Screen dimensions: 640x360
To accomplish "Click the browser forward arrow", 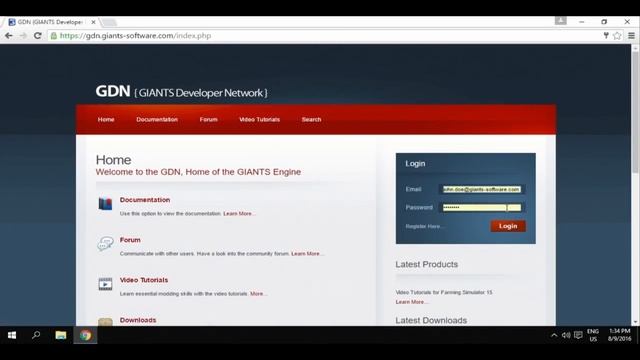I will tap(23, 36).
